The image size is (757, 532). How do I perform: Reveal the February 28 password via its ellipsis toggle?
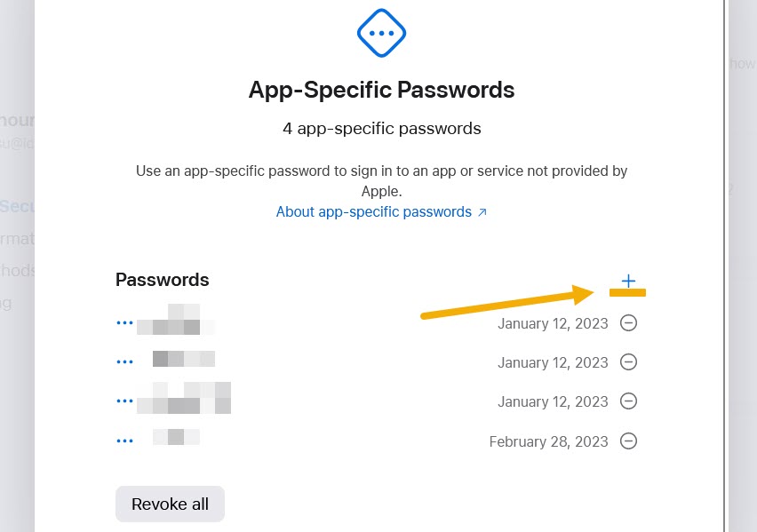[x=124, y=439]
